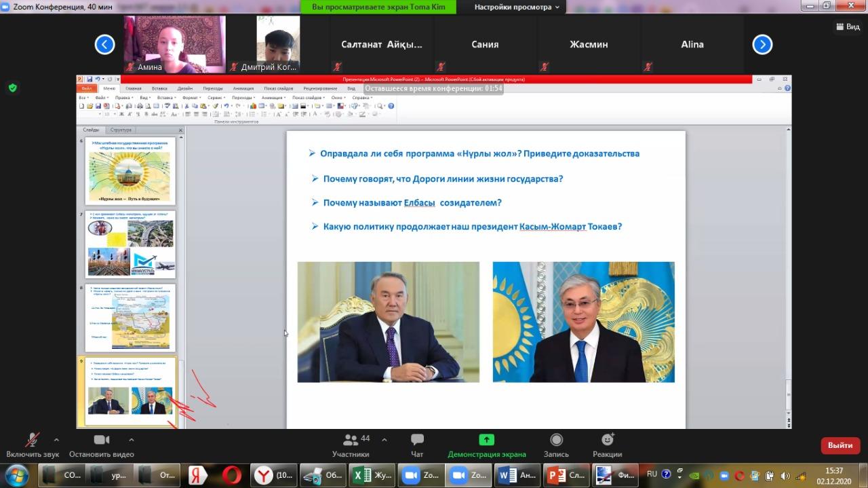This screenshot has height=488, width=868.
Task: Switch layout using the Вид button
Action: [847, 26]
